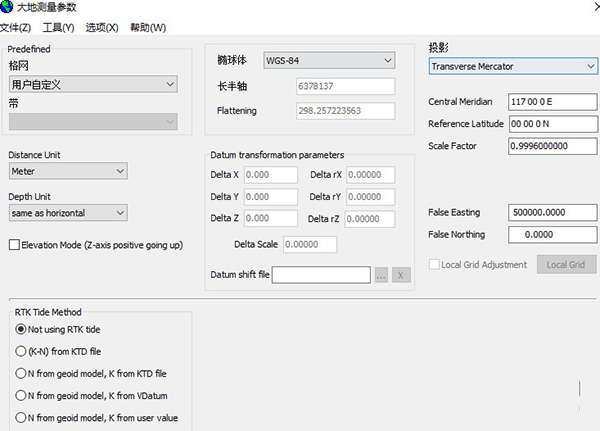600x431 pixels.
Task: Click the browse button for Datum shift file
Action: pos(381,275)
